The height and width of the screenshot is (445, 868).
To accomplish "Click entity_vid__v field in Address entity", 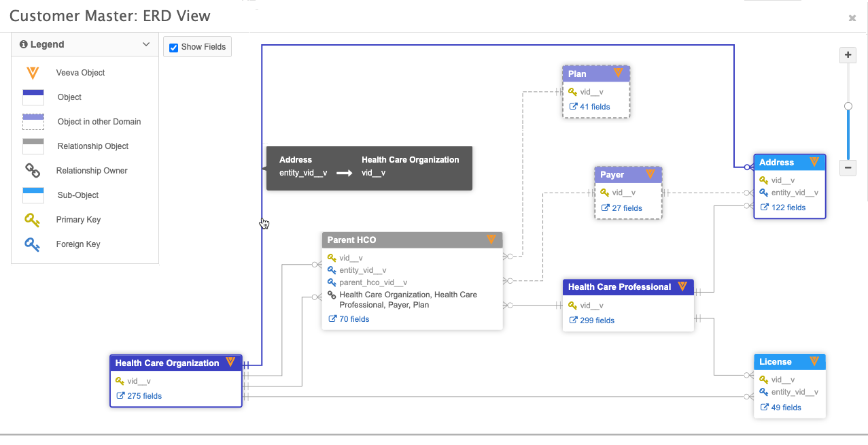I will [x=795, y=193].
